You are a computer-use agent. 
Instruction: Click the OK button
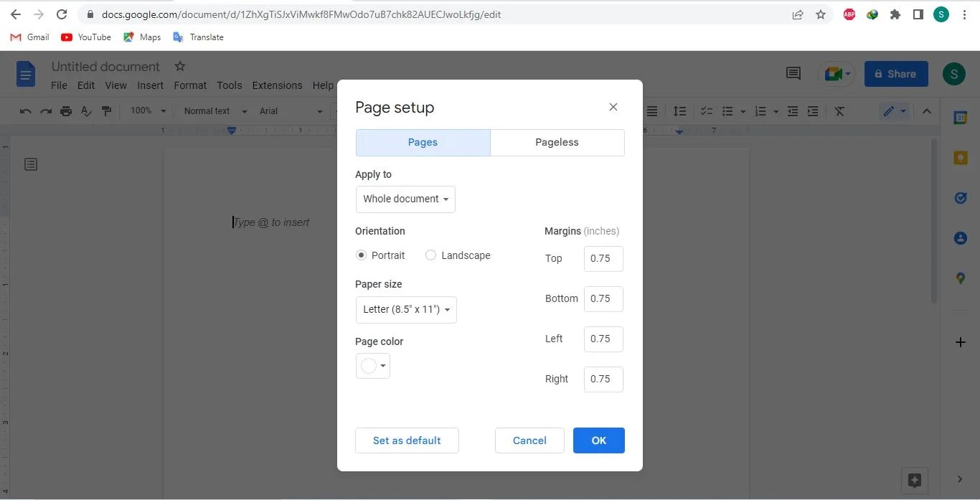[x=598, y=440]
